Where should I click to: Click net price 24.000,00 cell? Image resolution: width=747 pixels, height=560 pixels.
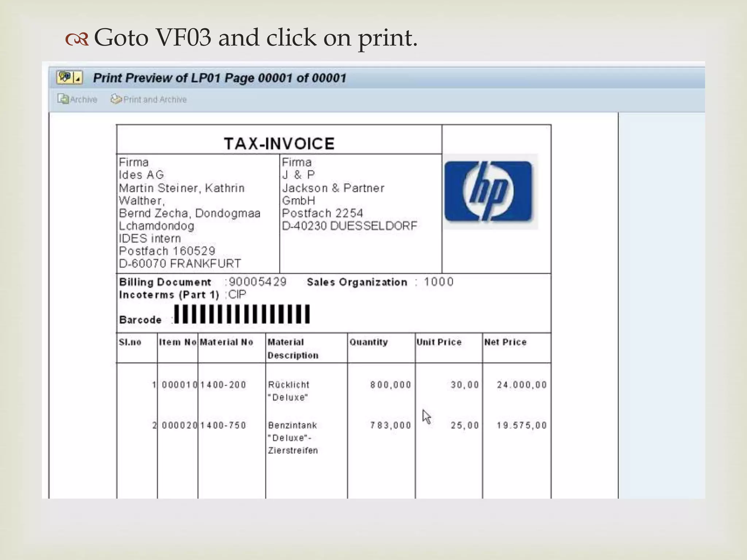coord(522,385)
